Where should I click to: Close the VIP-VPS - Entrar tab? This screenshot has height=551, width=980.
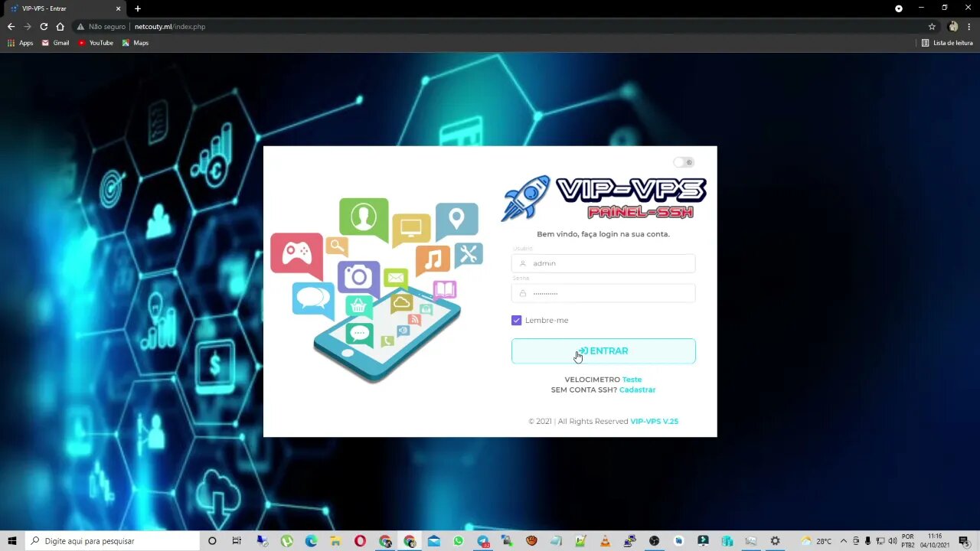coord(118,8)
